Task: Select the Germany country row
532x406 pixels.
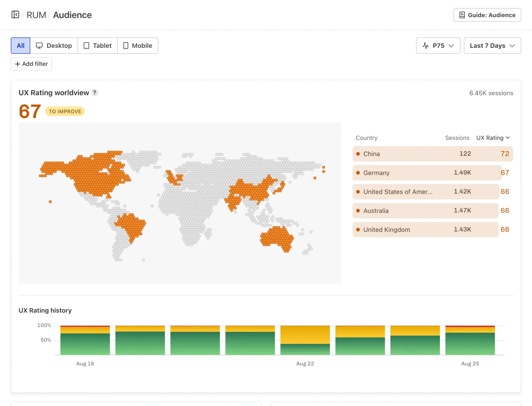Action: pyautogui.click(x=433, y=173)
